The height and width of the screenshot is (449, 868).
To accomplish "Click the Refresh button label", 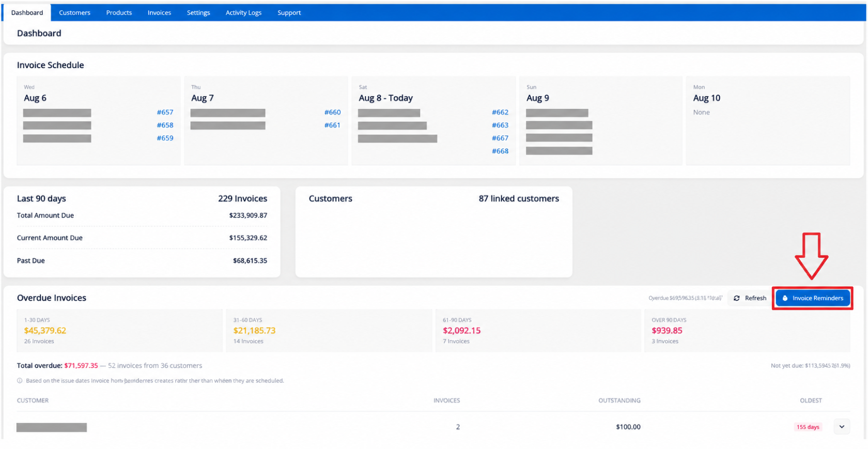I will pos(755,298).
